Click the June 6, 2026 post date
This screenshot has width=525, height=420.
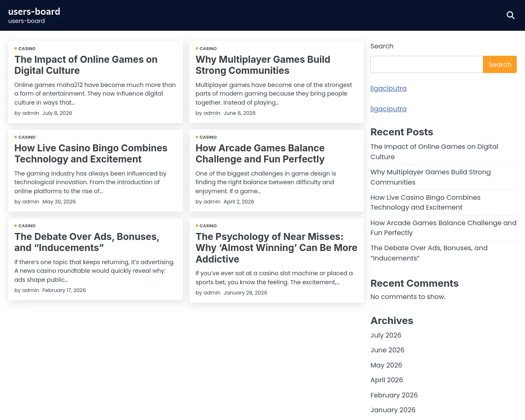[240, 113]
